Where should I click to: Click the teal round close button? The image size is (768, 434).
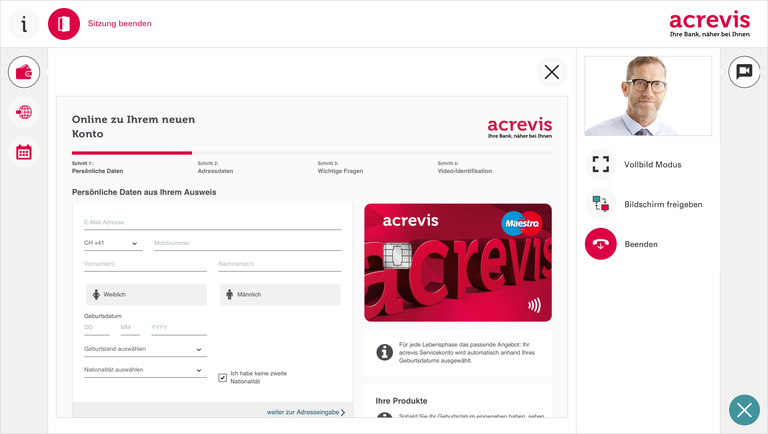click(x=744, y=410)
